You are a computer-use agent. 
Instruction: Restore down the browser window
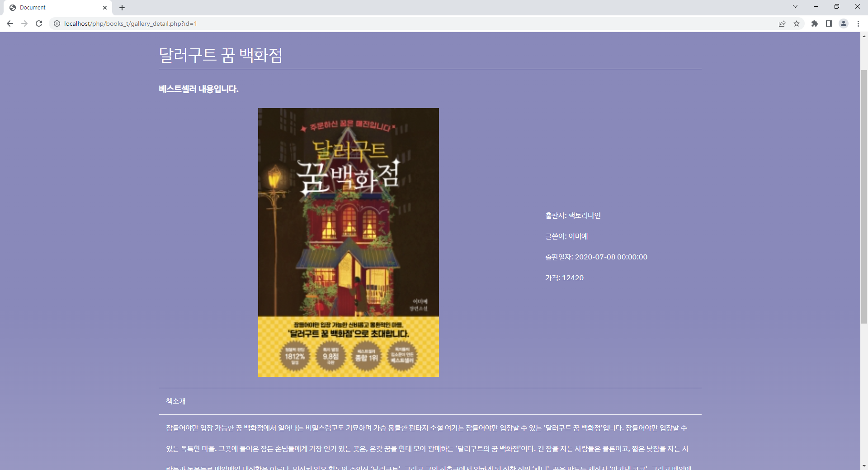point(837,6)
